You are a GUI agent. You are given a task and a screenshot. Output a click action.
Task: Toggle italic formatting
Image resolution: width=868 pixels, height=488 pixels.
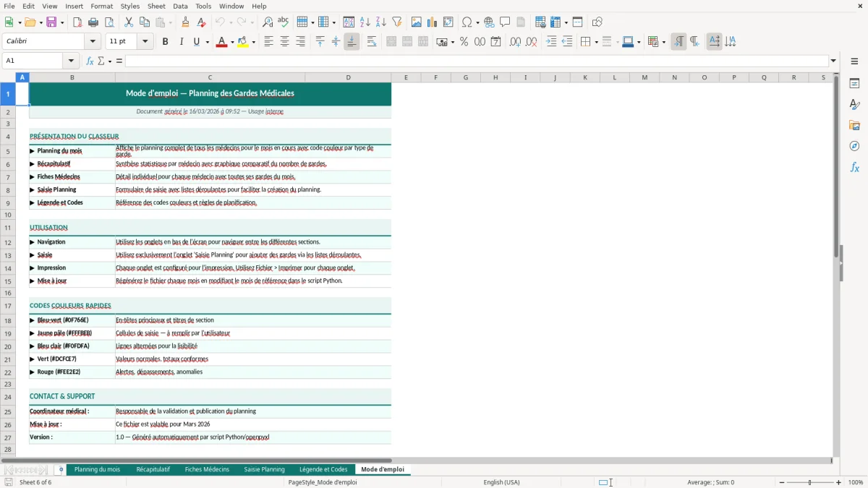pos(182,42)
